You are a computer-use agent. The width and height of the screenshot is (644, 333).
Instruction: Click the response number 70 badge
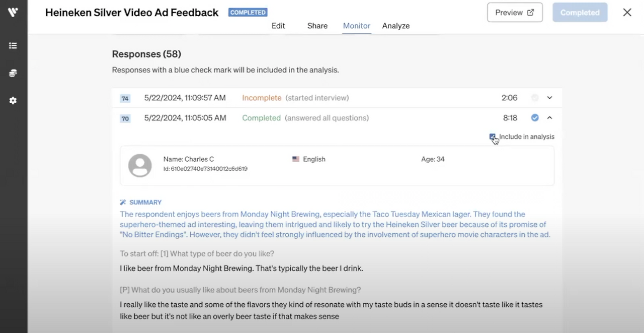click(x=125, y=118)
